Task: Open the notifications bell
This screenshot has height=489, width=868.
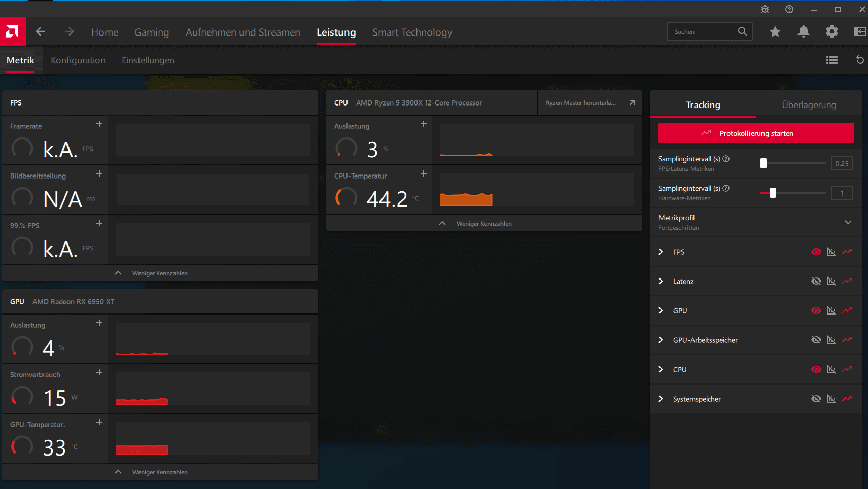Action: [x=804, y=32]
